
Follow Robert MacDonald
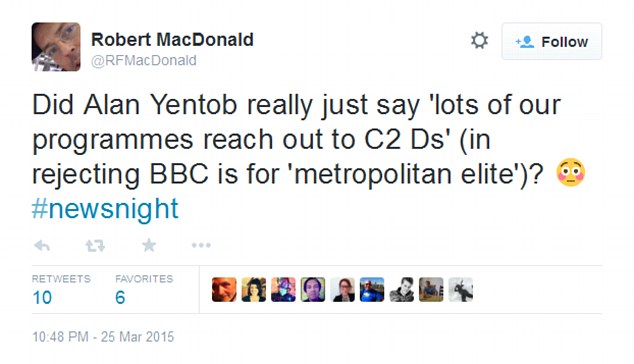(552, 41)
